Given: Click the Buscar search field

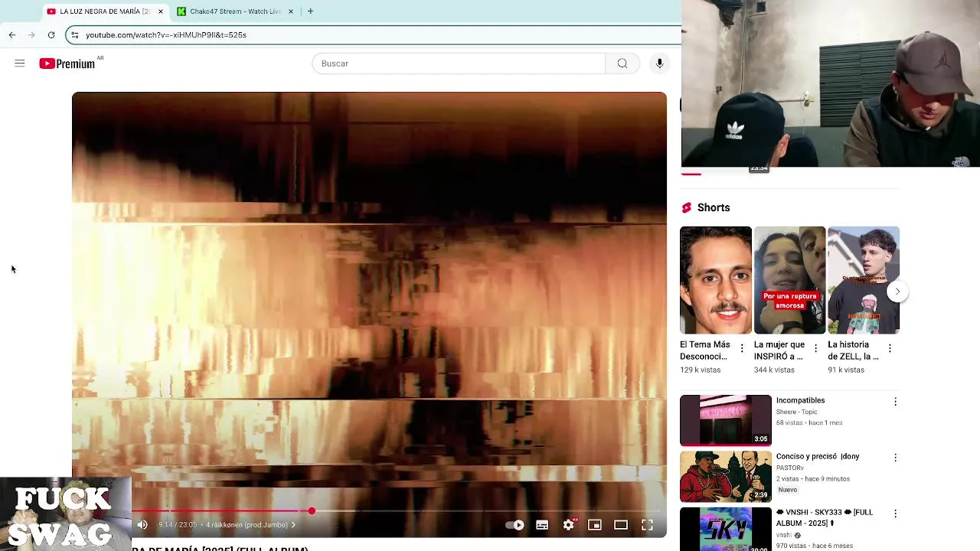Looking at the screenshot, I should pos(459,64).
